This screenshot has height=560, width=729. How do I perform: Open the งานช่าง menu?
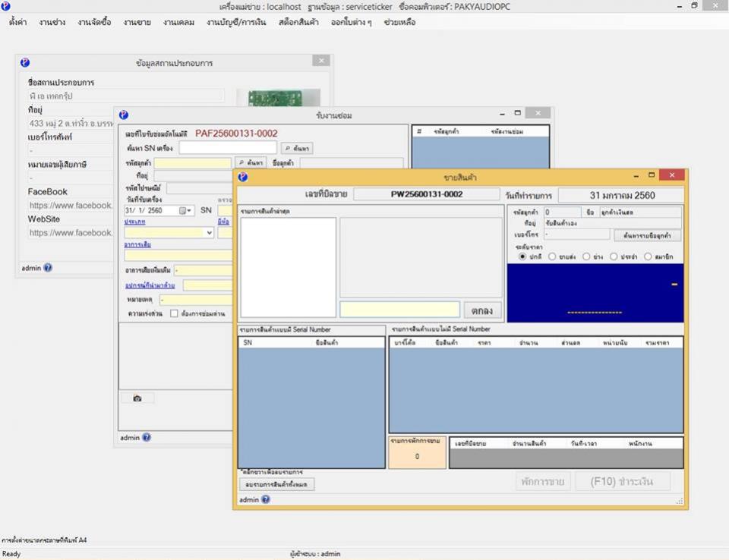tap(52, 22)
